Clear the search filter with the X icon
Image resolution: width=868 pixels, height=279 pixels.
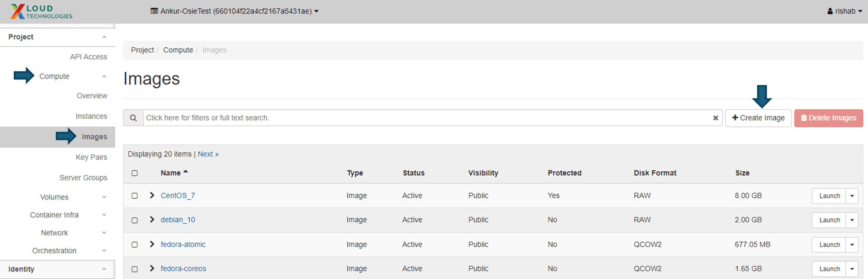(x=716, y=118)
